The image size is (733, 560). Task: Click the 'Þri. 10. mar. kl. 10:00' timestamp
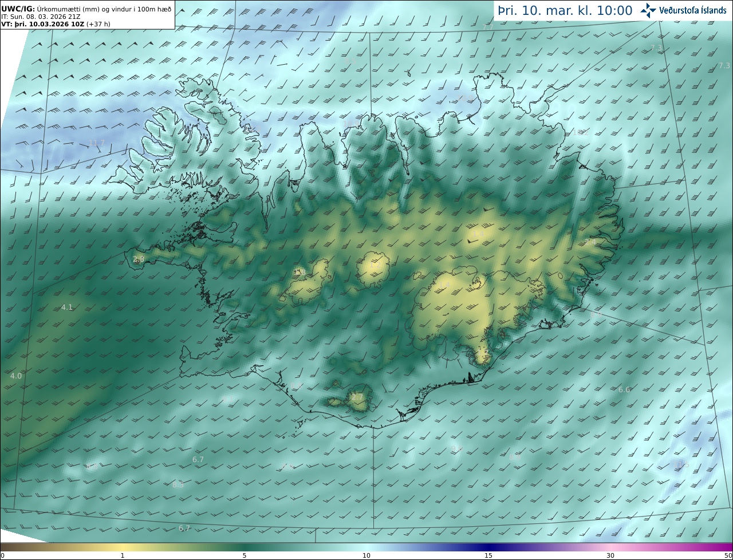(565, 11)
